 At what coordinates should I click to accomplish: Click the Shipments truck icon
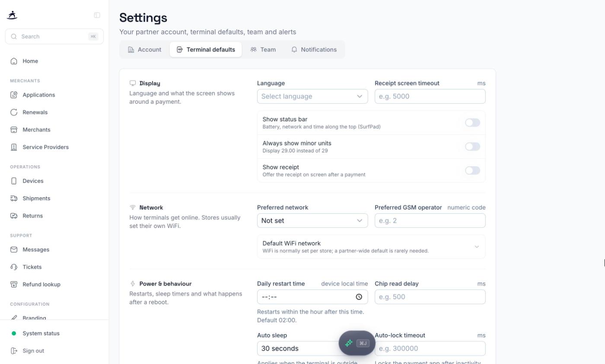pyautogui.click(x=14, y=199)
